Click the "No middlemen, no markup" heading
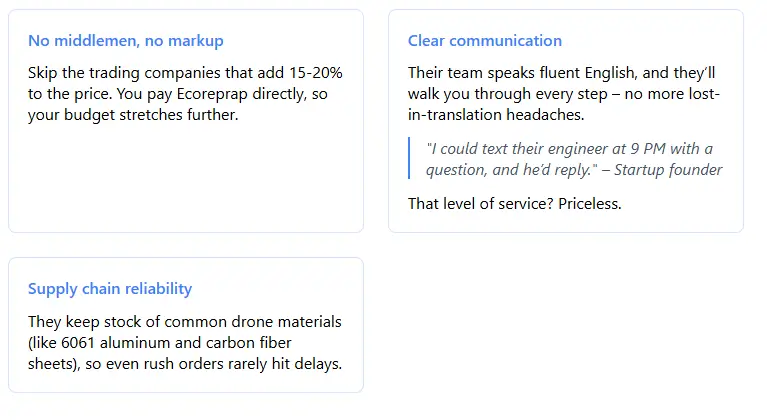767x420 pixels. (125, 41)
